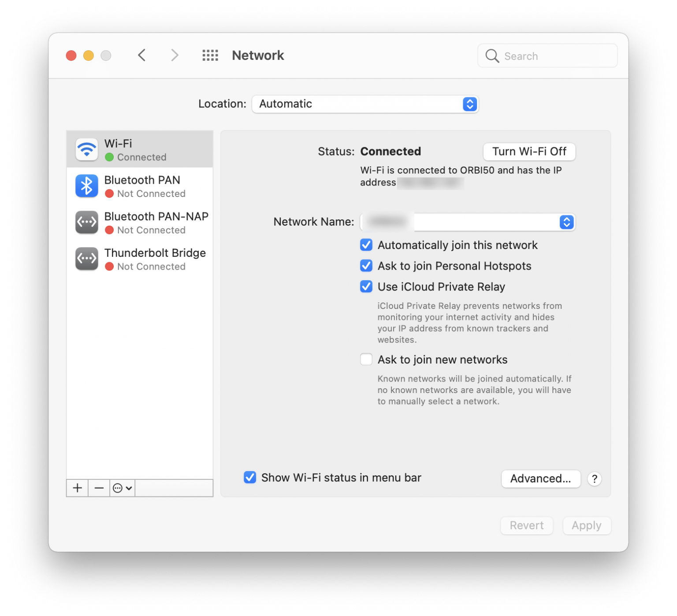Toggle Show Wi-Fi status in menu bar
Screen dimensions: 677x616
coord(250,477)
